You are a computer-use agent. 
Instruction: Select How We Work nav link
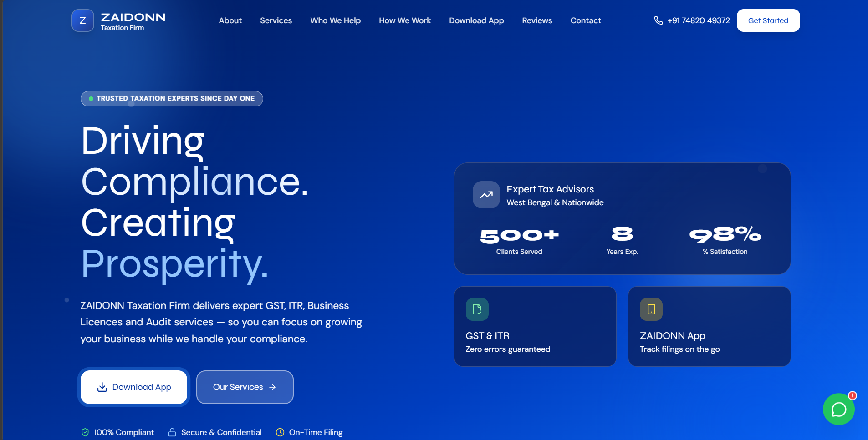point(405,20)
